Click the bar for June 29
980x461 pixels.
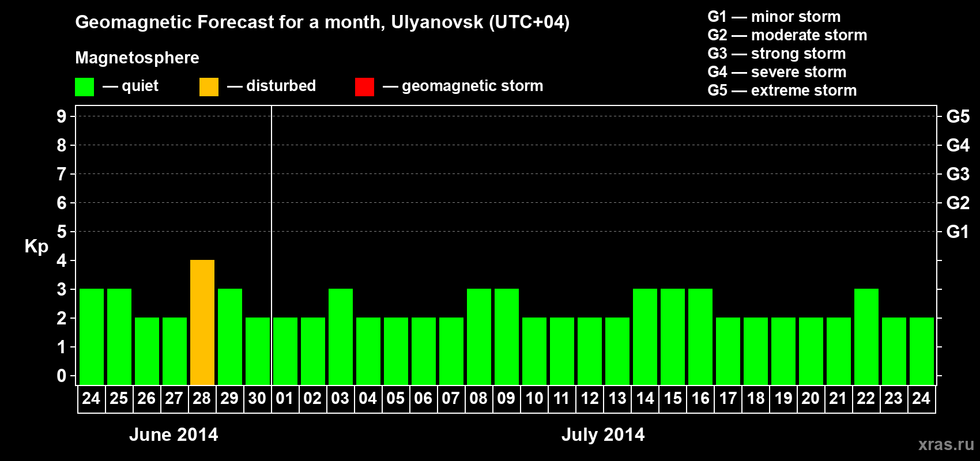[x=230, y=337]
